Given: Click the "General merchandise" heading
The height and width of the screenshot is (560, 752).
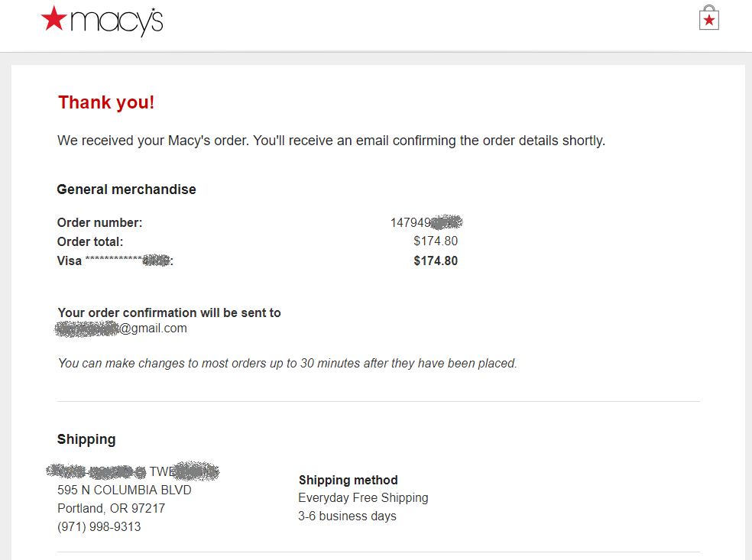Looking at the screenshot, I should pyautogui.click(x=126, y=189).
